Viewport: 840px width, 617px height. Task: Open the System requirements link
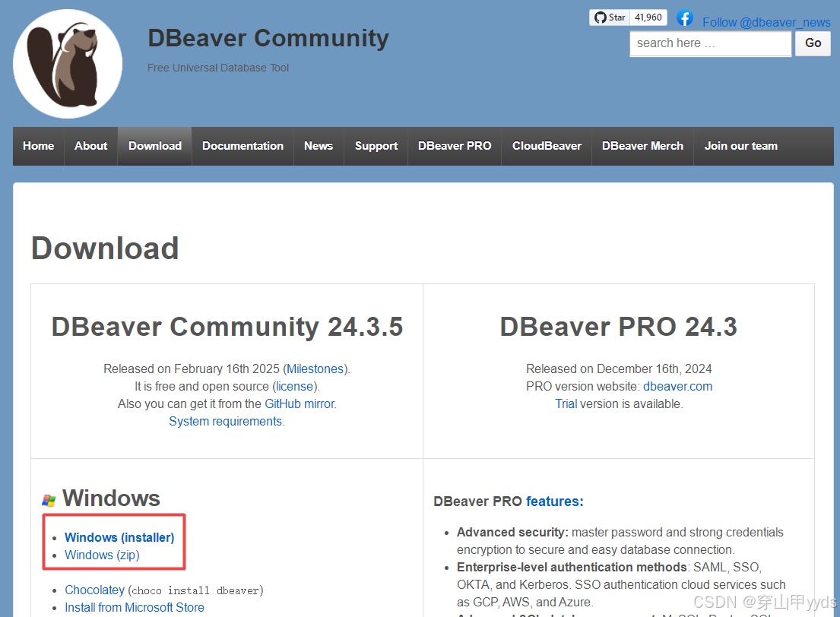click(226, 422)
